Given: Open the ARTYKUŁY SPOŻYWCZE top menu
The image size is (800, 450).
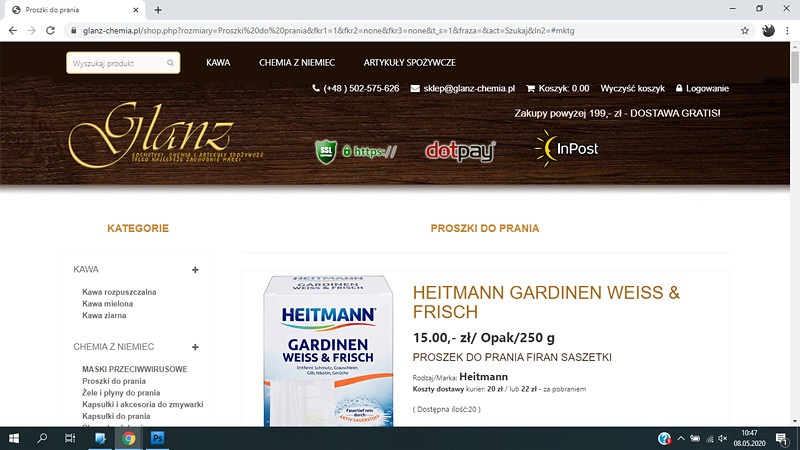Looking at the screenshot, I should click(410, 63).
